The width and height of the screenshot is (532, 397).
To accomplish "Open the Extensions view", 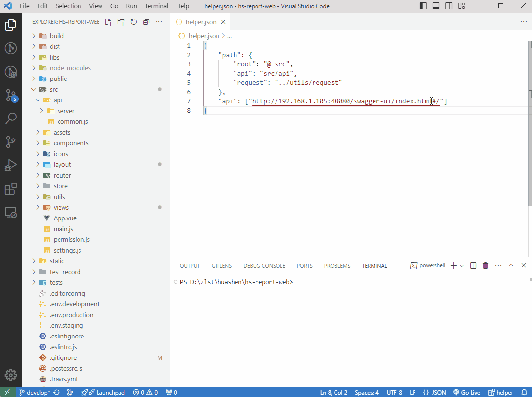I will click(11, 189).
